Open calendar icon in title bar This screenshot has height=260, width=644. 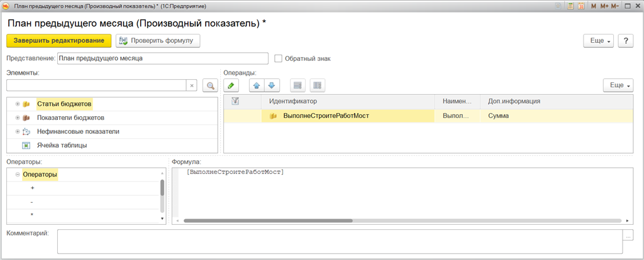pos(581,6)
